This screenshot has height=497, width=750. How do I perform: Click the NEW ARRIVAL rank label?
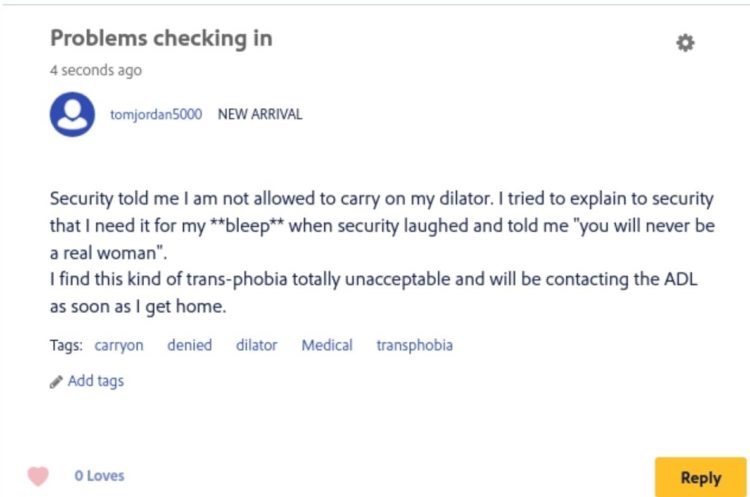pyautogui.click(x=259, y=114)
